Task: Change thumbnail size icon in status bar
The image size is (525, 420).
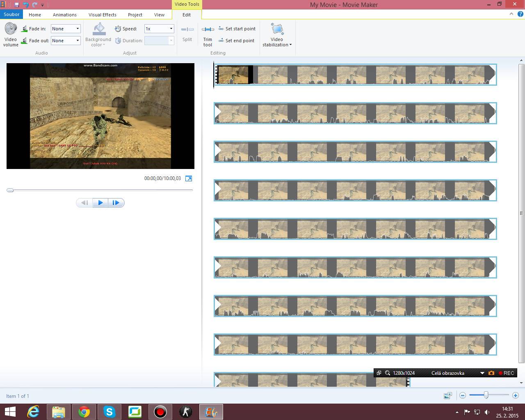Action: pyautogui.click(x=448, y=395)
